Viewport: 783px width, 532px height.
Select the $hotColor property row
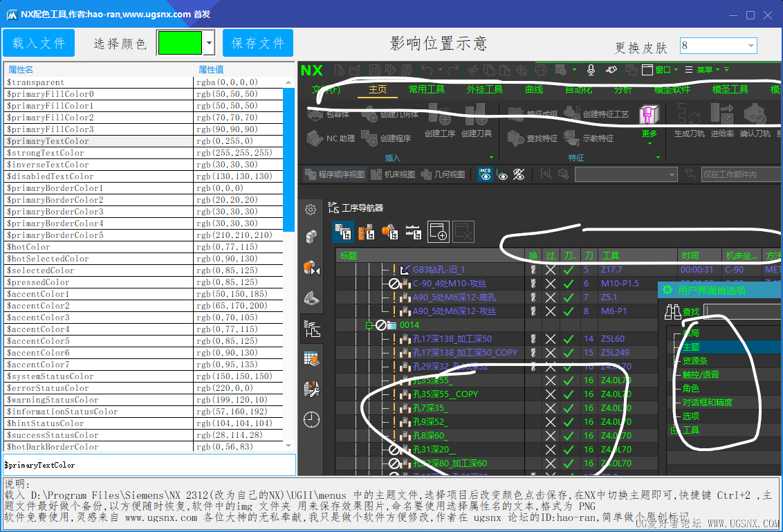click(143, 247)
